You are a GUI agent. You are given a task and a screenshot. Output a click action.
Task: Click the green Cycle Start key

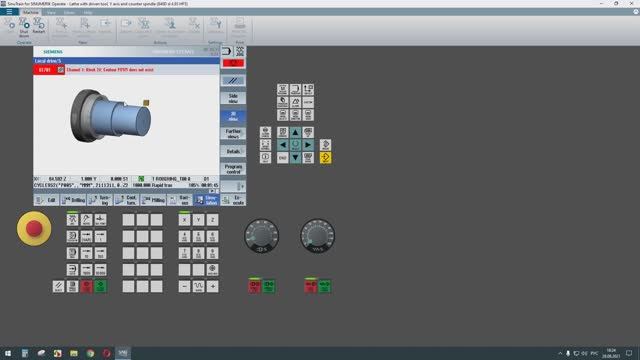(x=100, y=286)
